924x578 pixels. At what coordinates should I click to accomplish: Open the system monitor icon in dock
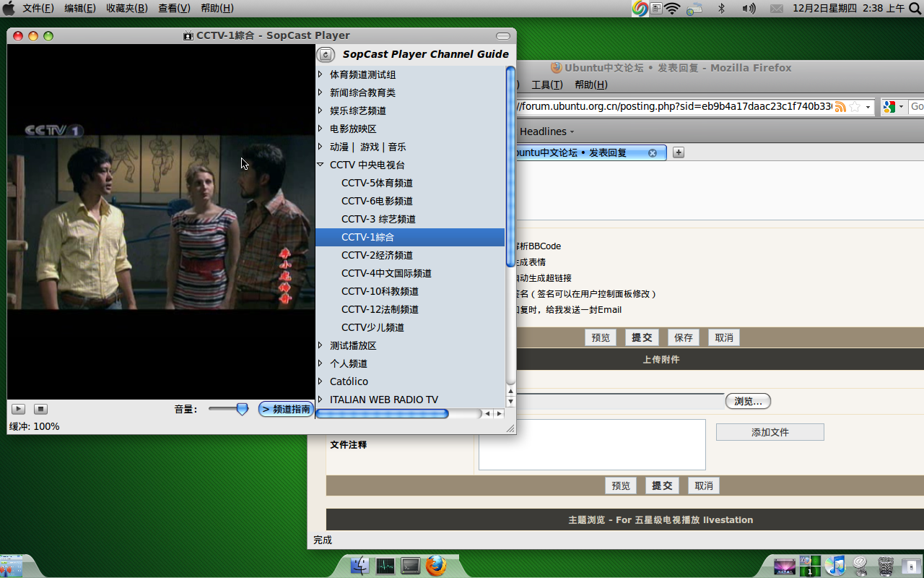click(385, 566)
